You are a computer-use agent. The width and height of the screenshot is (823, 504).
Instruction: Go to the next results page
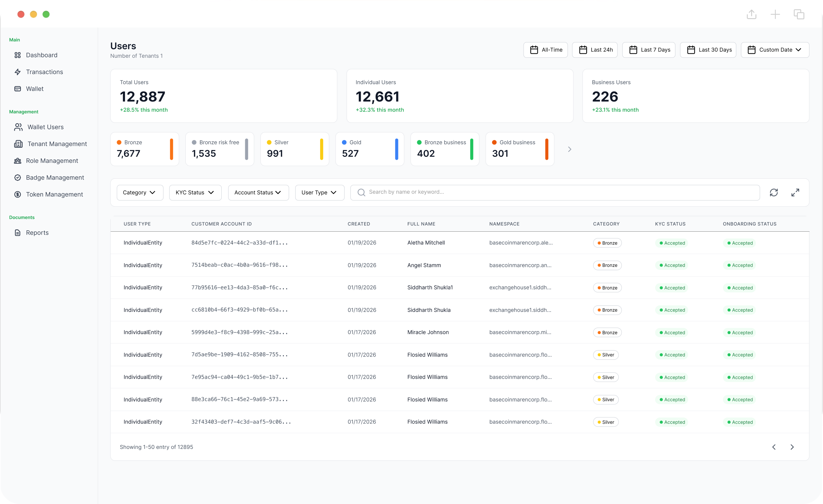[792, 447]
